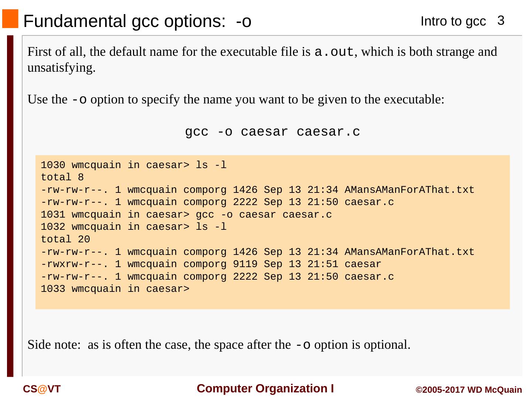Click the centered "gcc -o caesar caesar.c" command

272,132
